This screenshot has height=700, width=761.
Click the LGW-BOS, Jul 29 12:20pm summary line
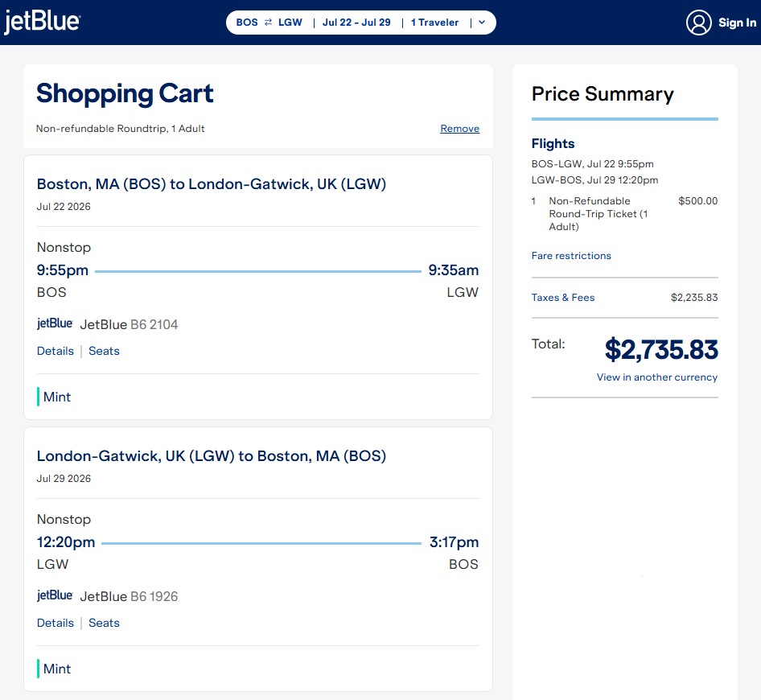pos(595,180)
